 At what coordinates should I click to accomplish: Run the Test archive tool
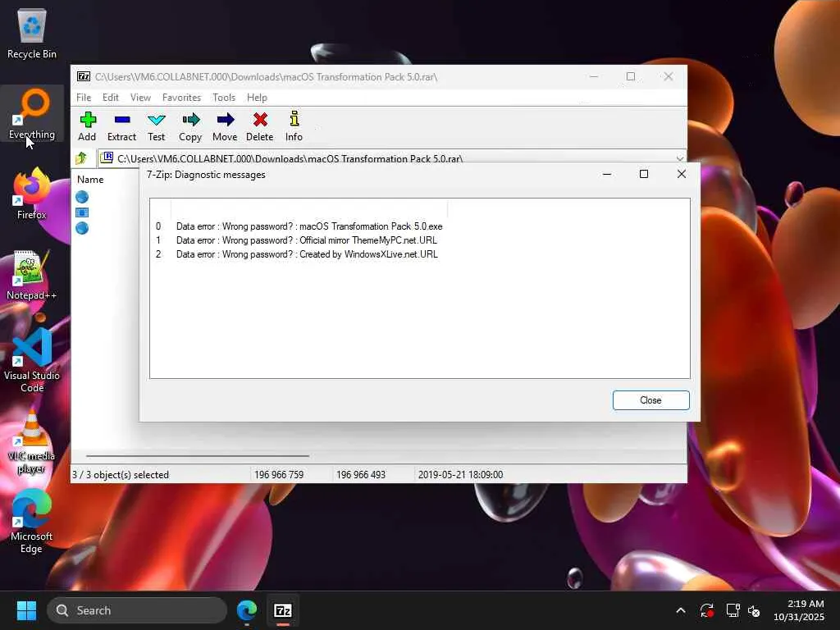coord(157,126)
